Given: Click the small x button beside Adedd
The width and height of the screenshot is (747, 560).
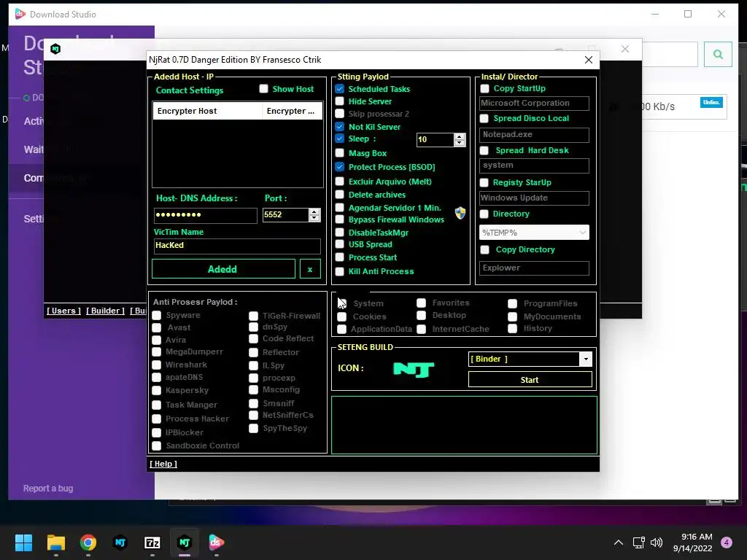Looking at the screenshot, I should pos(310,269).
